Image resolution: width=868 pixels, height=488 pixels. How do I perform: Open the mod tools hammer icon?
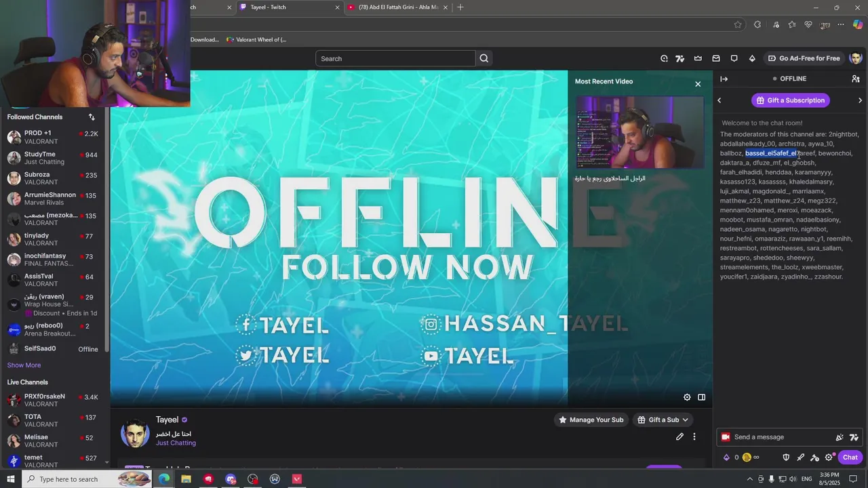[x=814, y=457]
